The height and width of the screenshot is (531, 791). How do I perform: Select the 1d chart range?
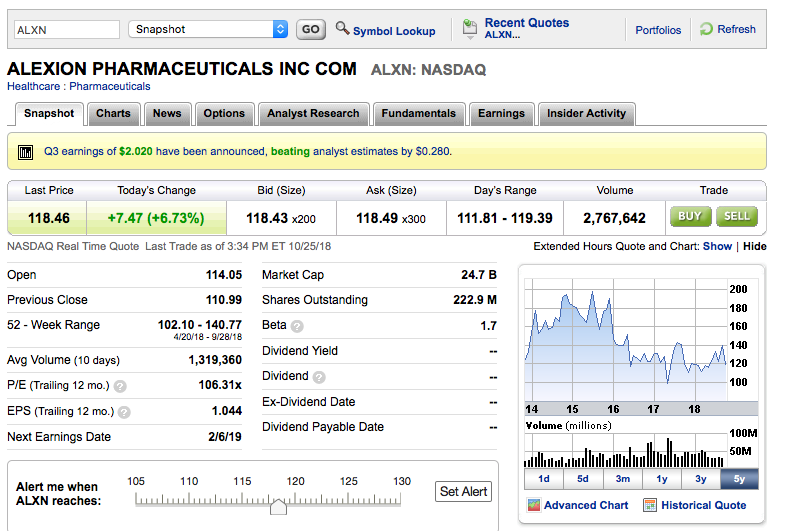(544, 479)
